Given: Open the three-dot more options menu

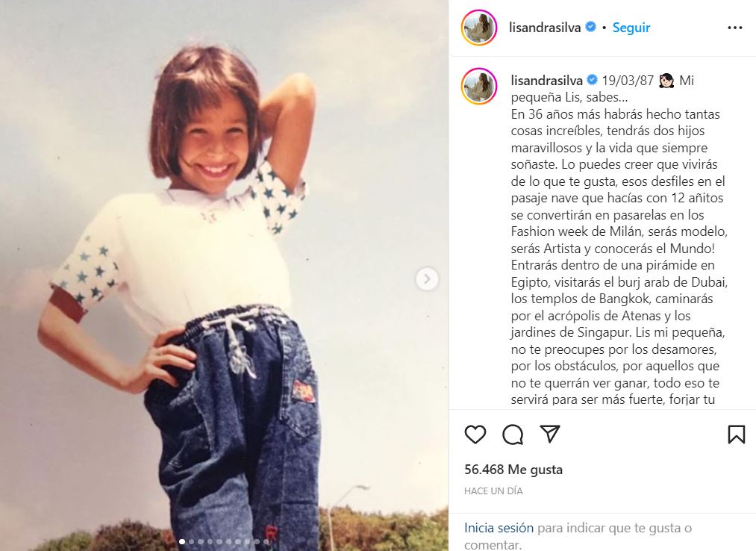Looking at the screenshot, I should (x=735, y=28).
